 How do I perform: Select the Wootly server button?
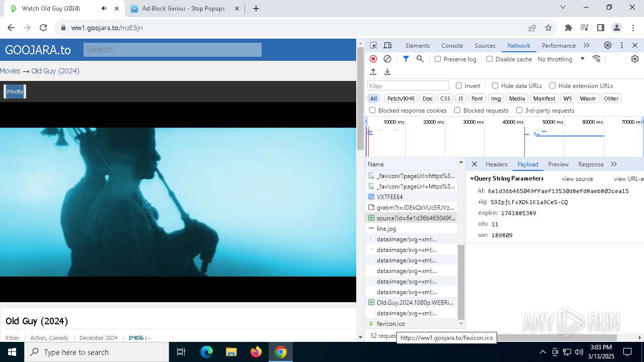point(15,92)
